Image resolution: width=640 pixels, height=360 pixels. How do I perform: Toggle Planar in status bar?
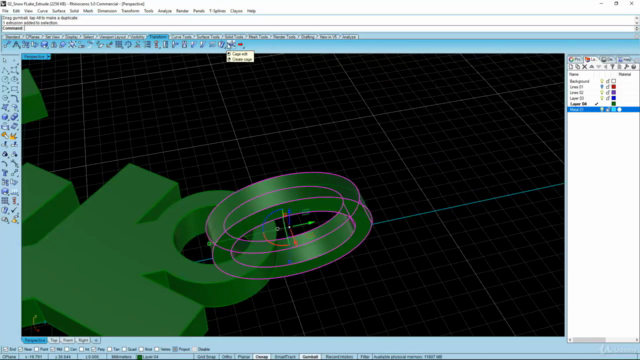pyautogui.click(x=244, y=357)
